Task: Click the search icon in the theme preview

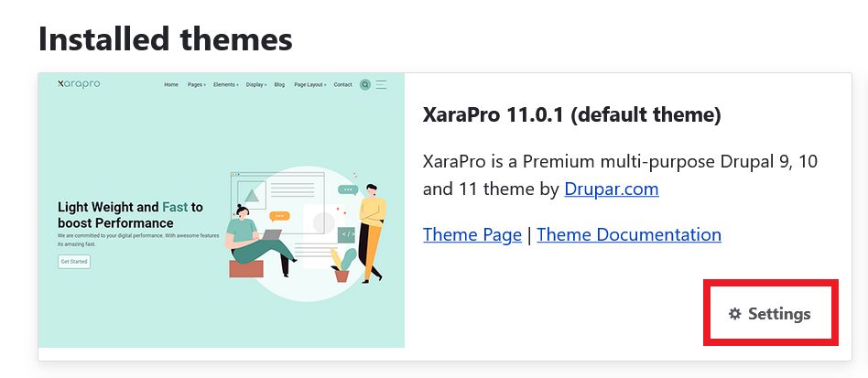Action: pyautogui.click(x=364, y=85)
